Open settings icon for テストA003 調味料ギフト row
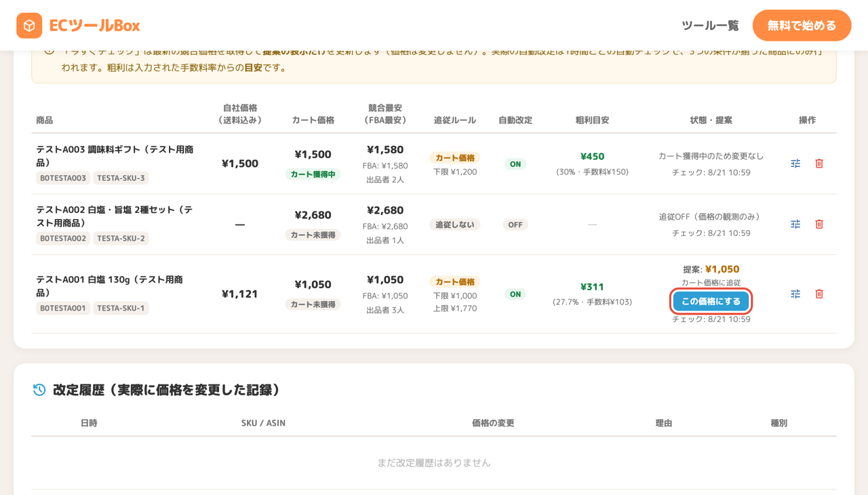 pyautogui.click(x=795, y=163)
